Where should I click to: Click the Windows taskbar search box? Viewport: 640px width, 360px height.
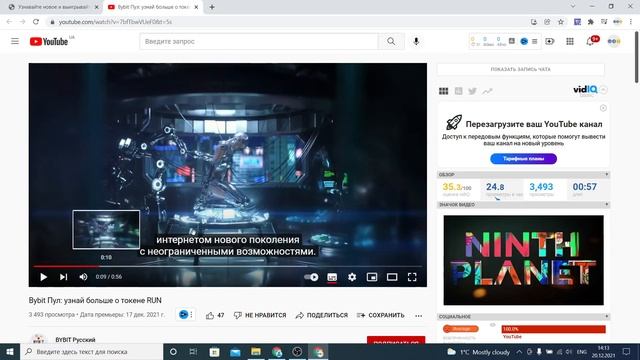pos(92,351)
